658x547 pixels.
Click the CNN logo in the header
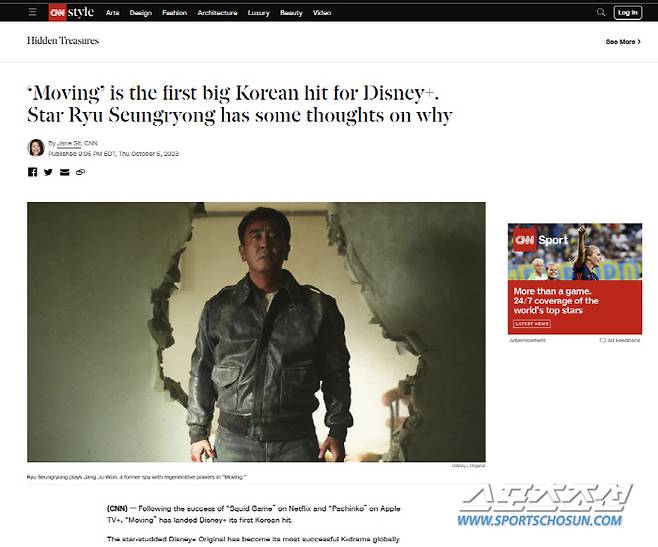[x=57, y=12]
